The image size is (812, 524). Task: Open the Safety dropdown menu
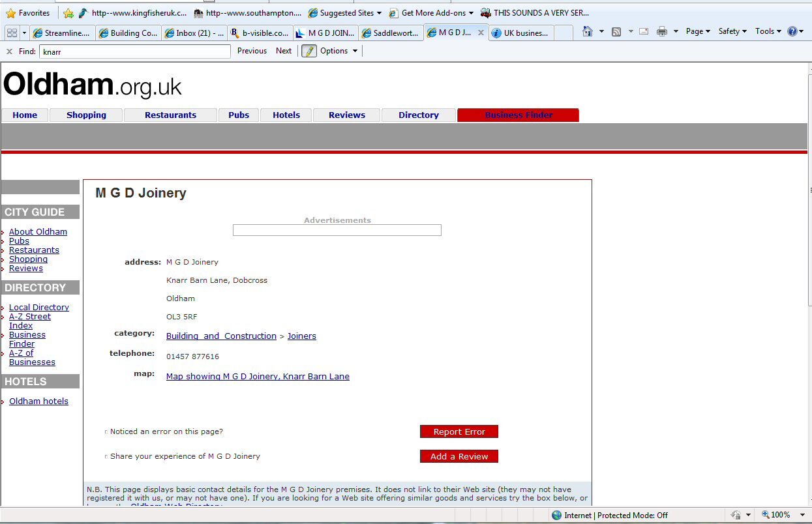[732, 31]
